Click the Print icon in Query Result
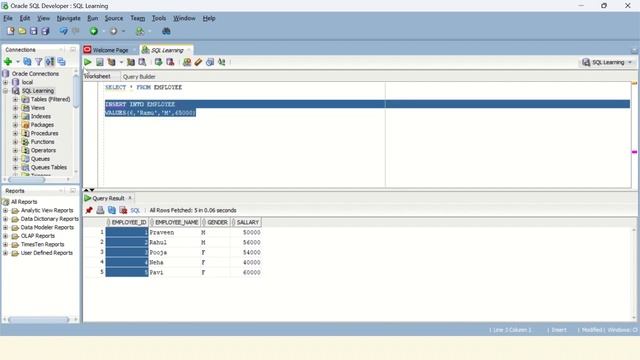 click(x=100, y=210)
